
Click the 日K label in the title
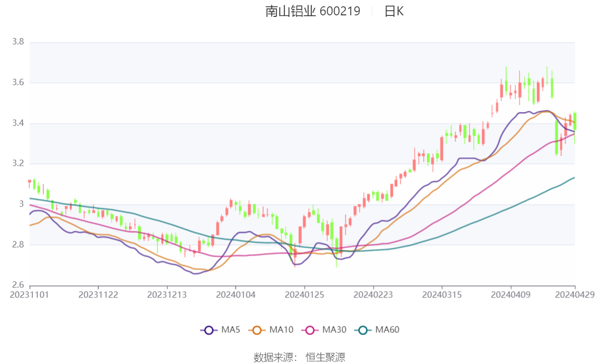point(394,11)
